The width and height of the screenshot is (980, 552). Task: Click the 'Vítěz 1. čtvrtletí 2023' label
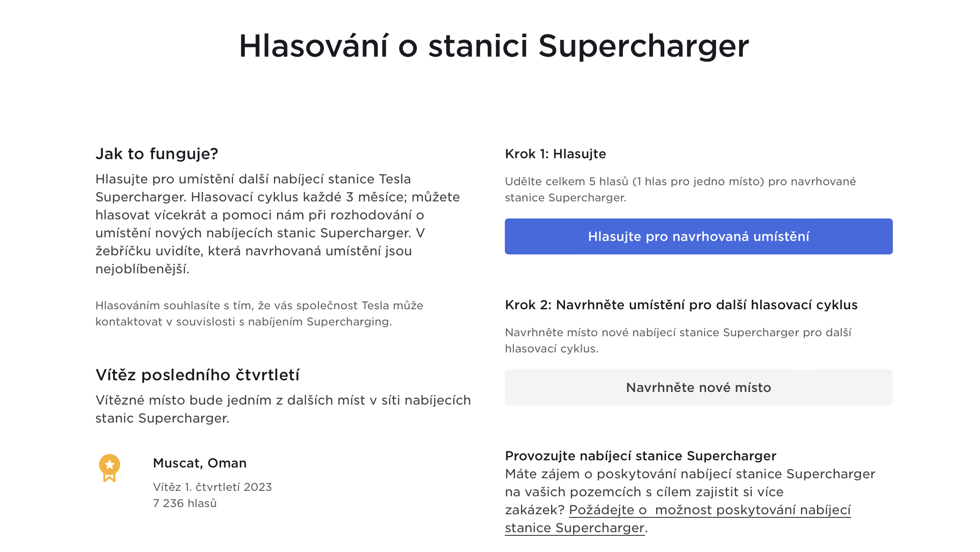coord(212,487)
